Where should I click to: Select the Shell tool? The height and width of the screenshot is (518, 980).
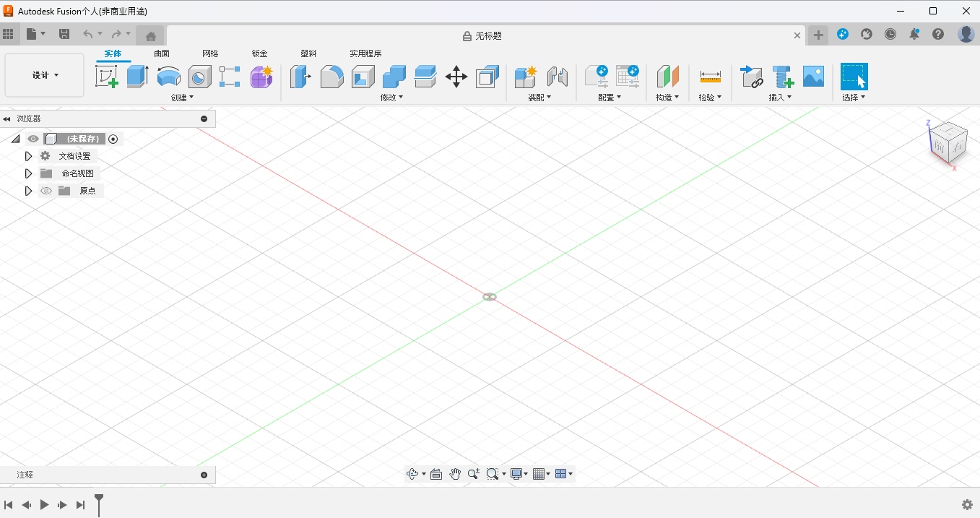363,77
